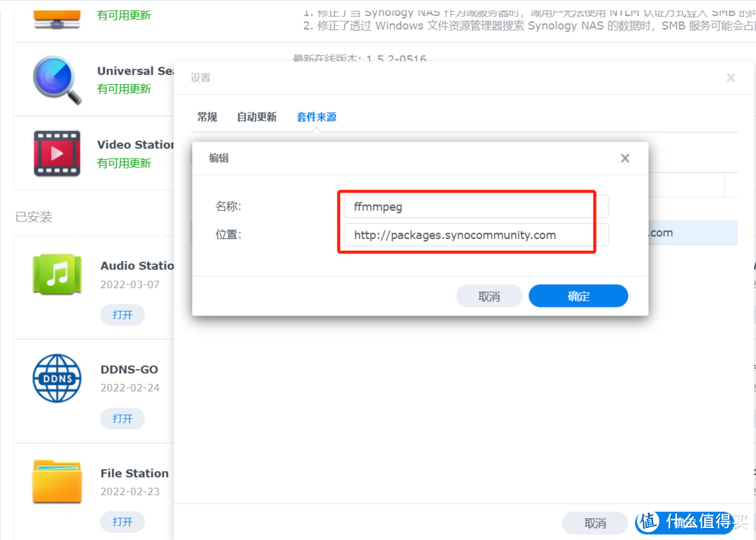The width and height of the screenshot is (756, 540).
Task: Switch to the 自动更新 tab
Action: tap(256, 117)
